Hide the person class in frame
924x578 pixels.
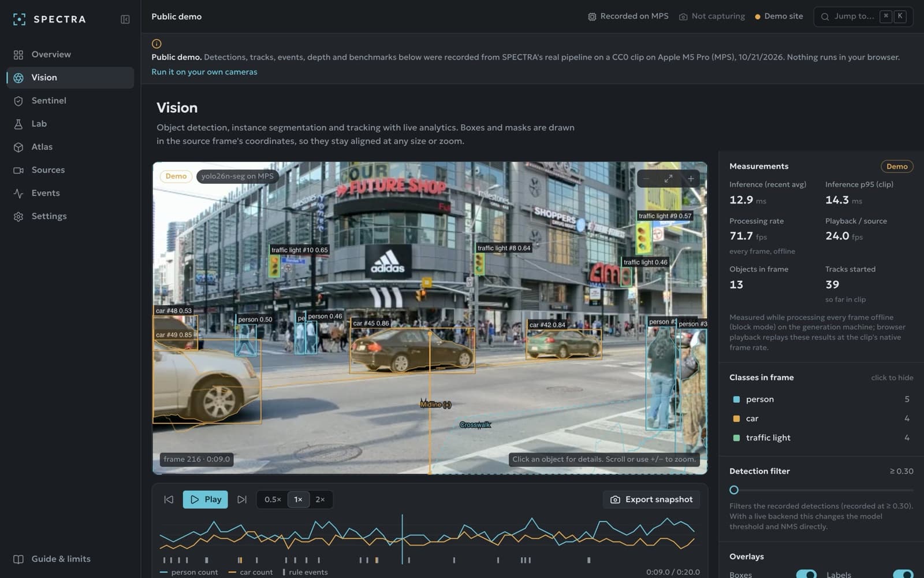tap(821, 399)
